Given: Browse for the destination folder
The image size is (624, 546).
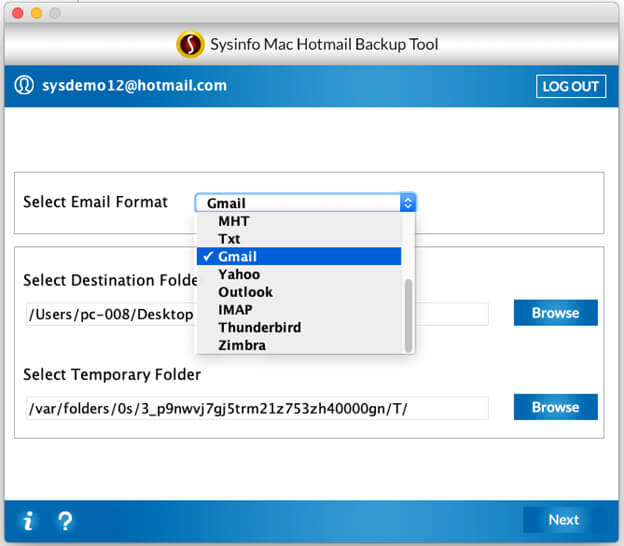Looking at the screenshot, I should click(556, 313).
